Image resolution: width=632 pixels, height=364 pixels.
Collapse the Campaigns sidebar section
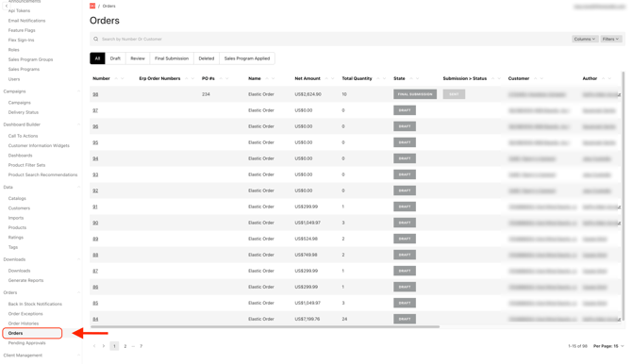pyautogui.click(x=78, y=91)
